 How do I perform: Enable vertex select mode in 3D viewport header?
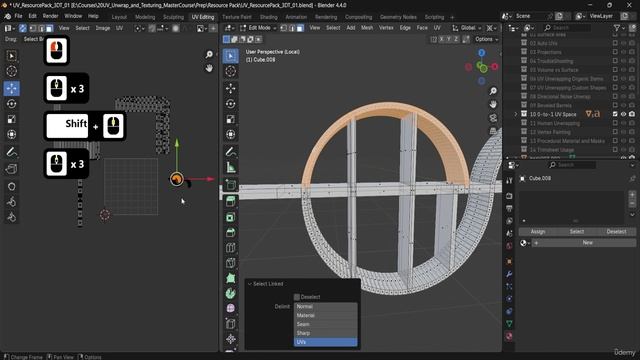click(x=284, y=28)
